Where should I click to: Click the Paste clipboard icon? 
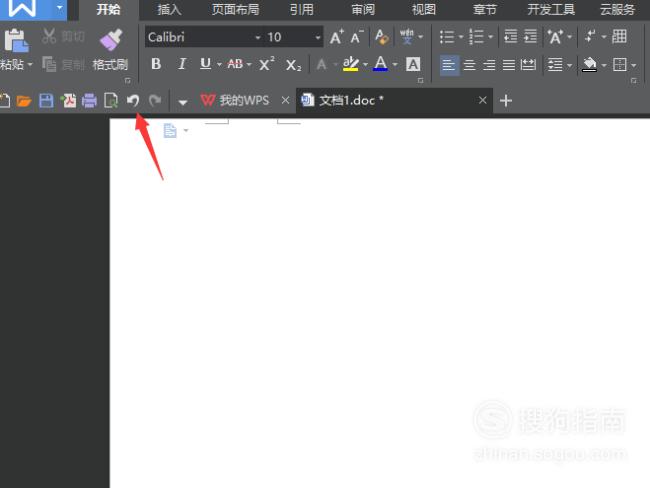tap(16, 41)
